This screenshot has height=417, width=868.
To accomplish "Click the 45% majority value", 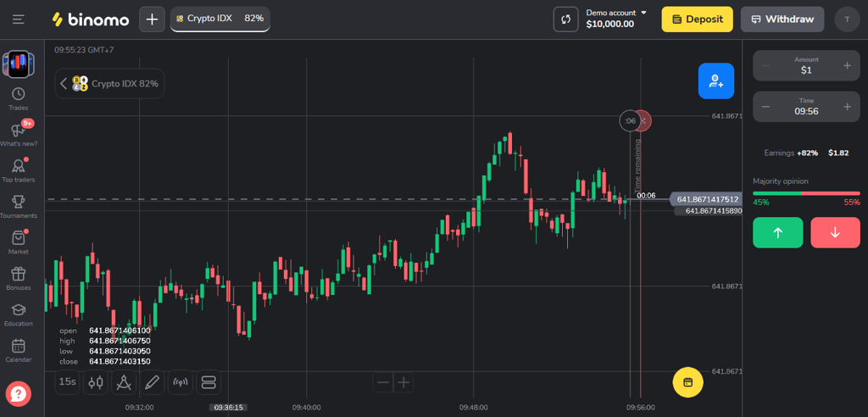I will (760, 203).
